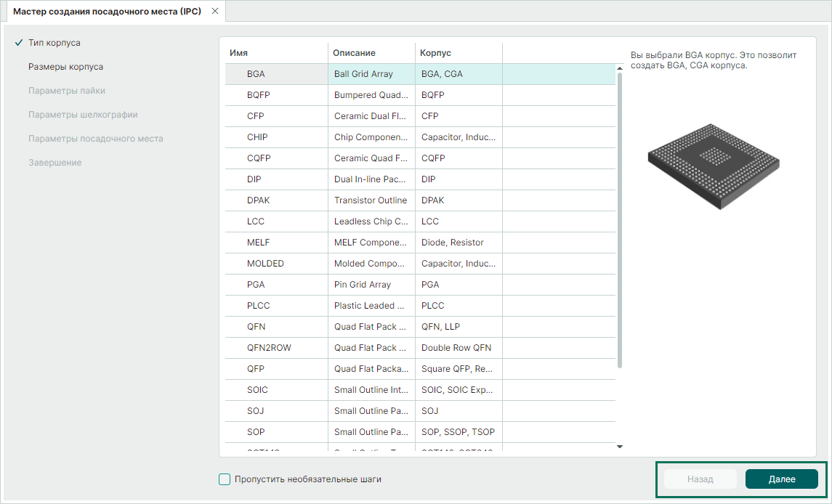Click the Описание column header
Image resolution: width=832 pixels, height=504 pixels.
tap(354, 53)
